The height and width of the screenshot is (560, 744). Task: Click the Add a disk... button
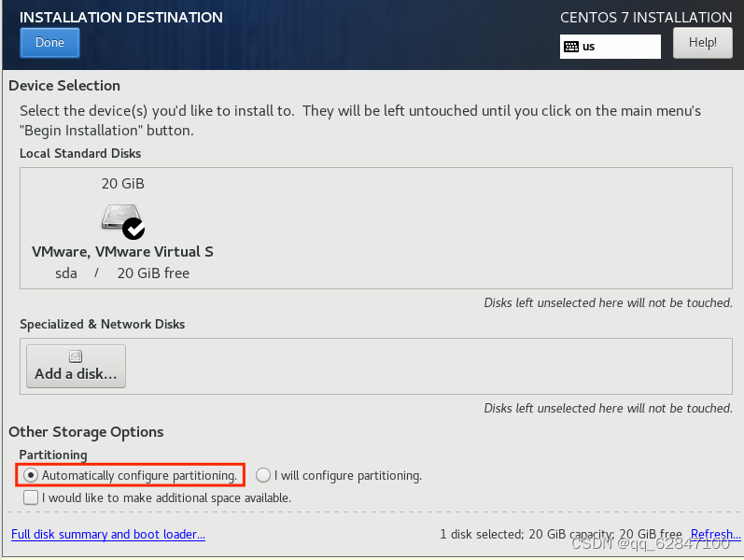[x=76, y=367]
